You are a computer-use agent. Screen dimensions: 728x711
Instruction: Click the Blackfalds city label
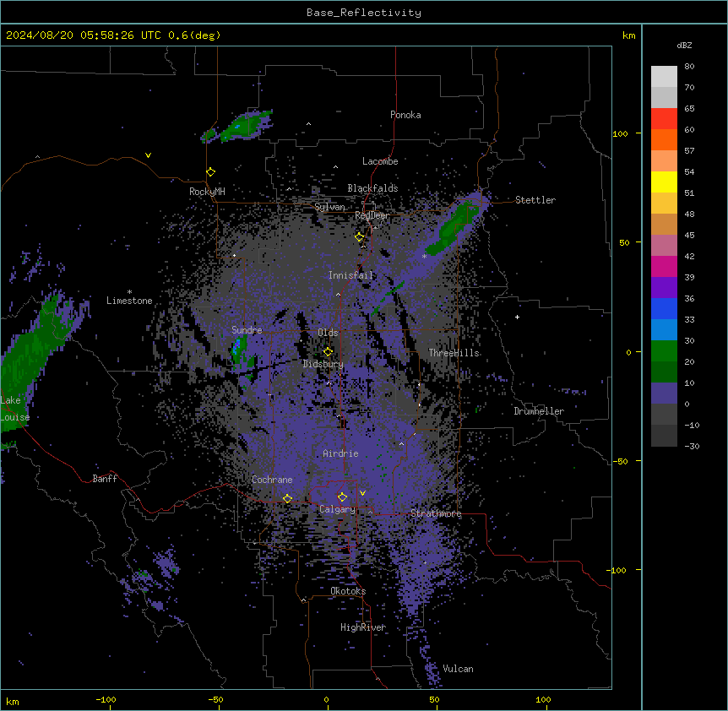click(372, 188)
